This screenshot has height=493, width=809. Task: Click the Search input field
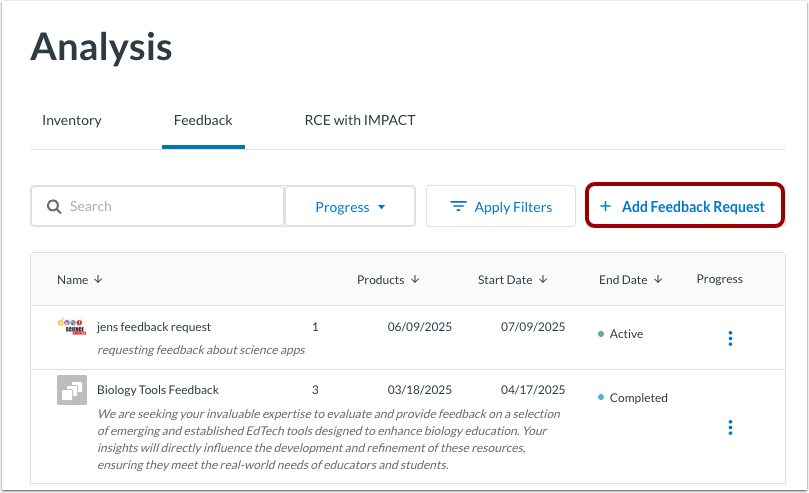[x=157, y=206]
